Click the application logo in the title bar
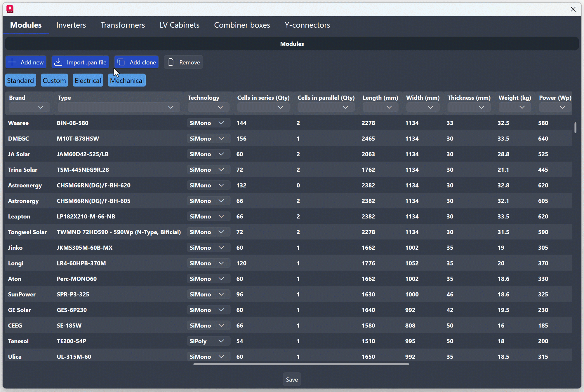Screen dimensions: 584x392 10,9
